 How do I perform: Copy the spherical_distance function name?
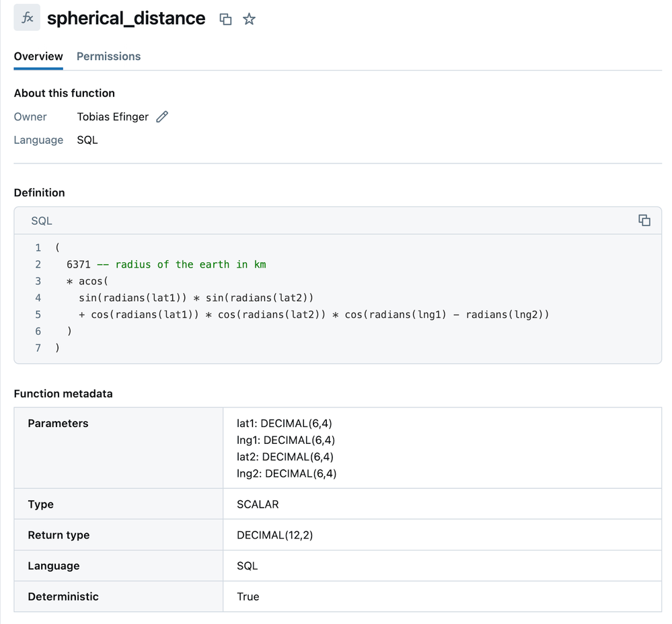[226, 19]
